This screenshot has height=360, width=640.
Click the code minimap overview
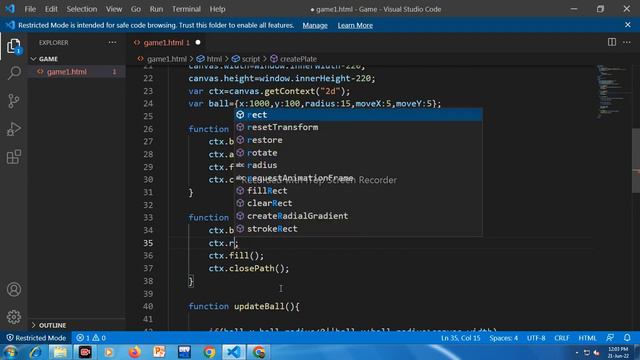click(x=611, y=91)
